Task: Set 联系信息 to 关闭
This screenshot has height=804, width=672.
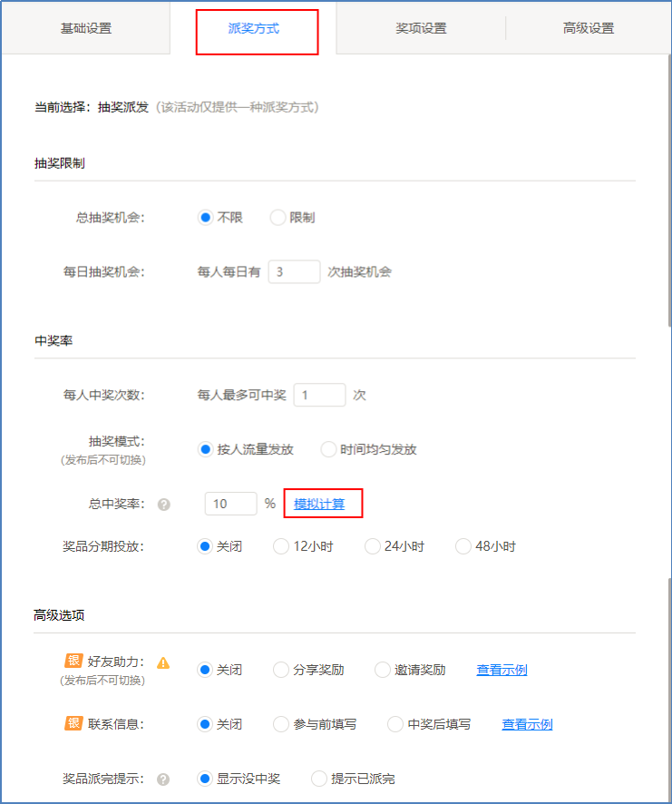Action: [205, 724]
